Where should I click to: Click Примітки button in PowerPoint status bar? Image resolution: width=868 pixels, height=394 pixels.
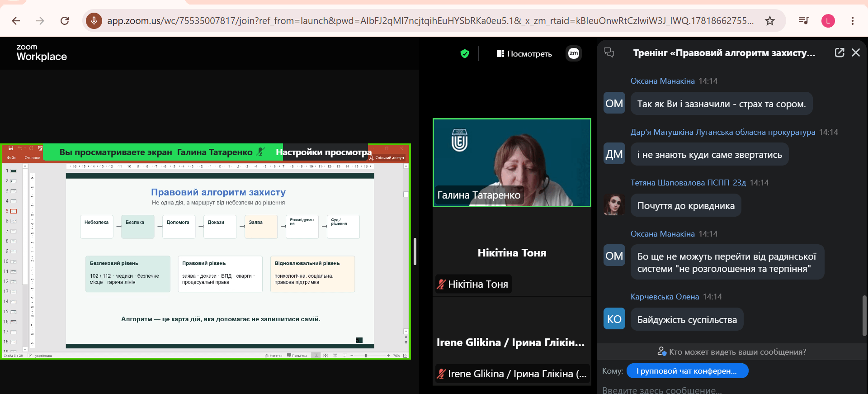tap(297, 356)
